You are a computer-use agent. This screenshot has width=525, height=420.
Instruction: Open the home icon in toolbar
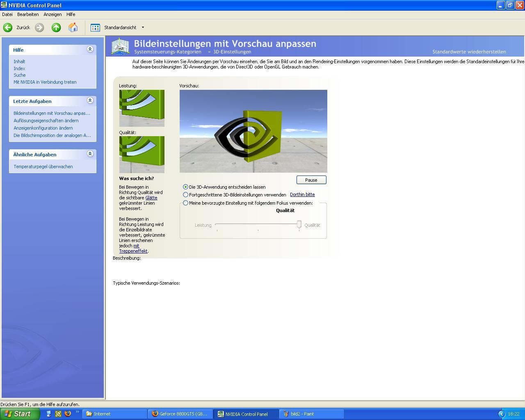click(73, 27)
